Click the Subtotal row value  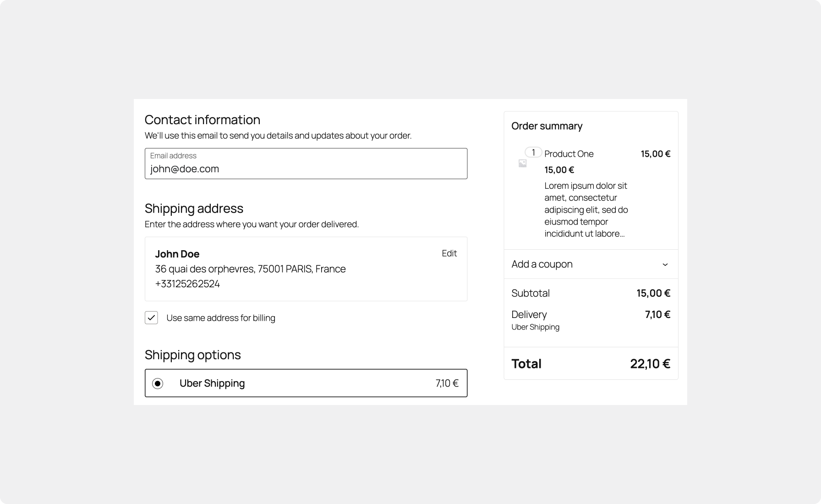pos(653,293)
